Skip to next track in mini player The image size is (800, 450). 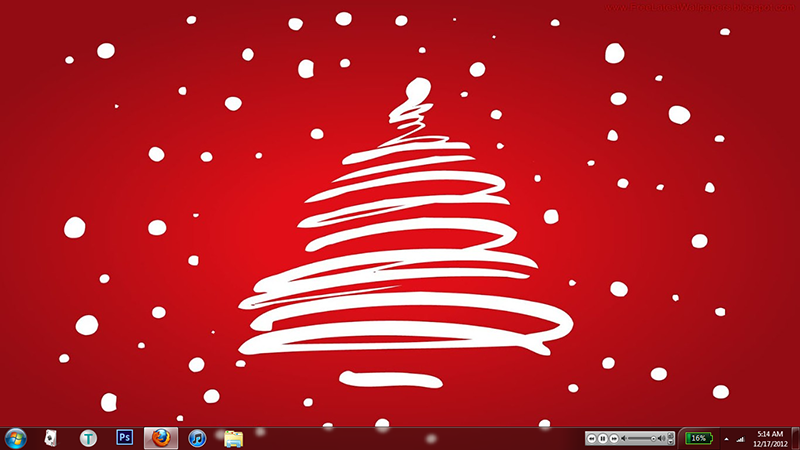[613, 439]
